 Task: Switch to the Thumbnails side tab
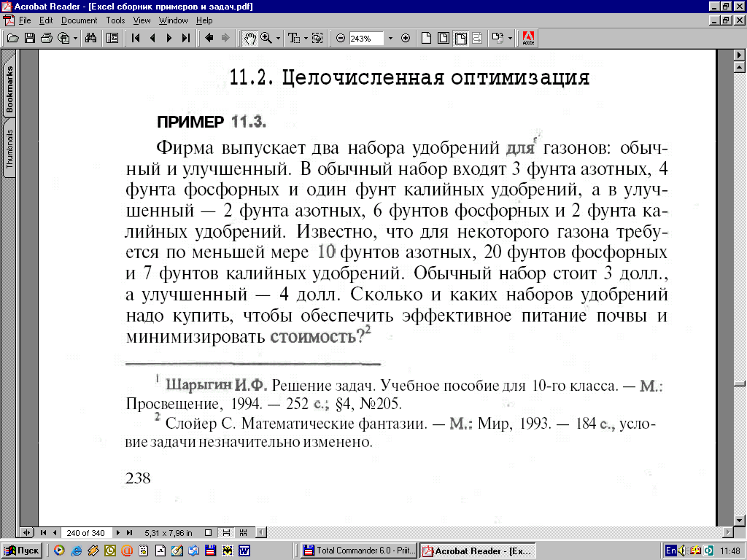(x=9, y=149)
